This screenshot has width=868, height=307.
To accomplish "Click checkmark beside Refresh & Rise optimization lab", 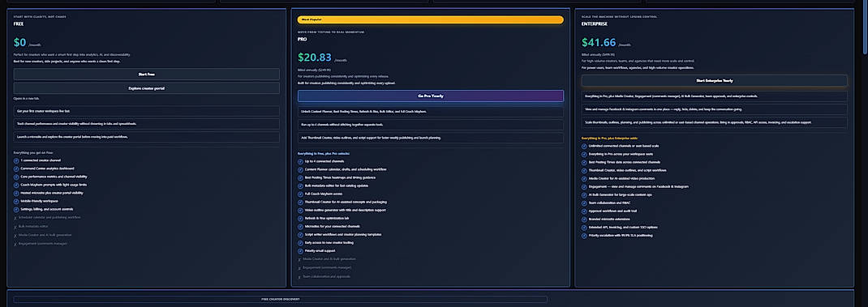I will (300, 219).
